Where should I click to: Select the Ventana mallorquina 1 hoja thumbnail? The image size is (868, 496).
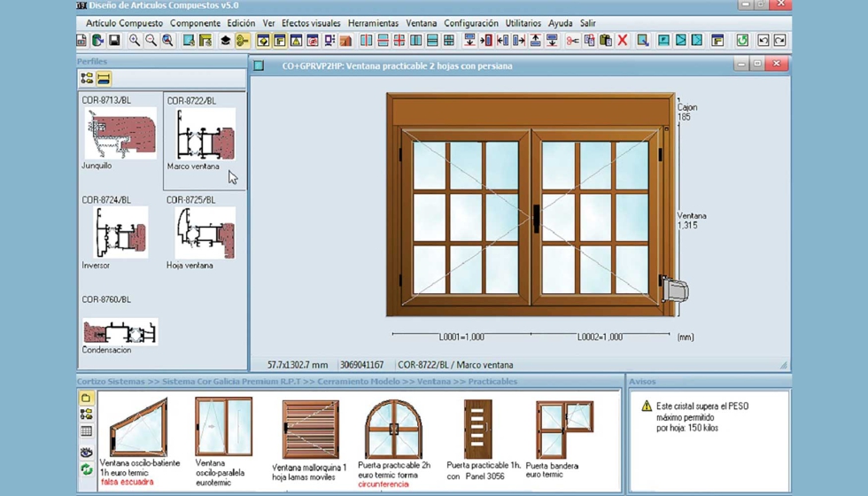(310, 430)
